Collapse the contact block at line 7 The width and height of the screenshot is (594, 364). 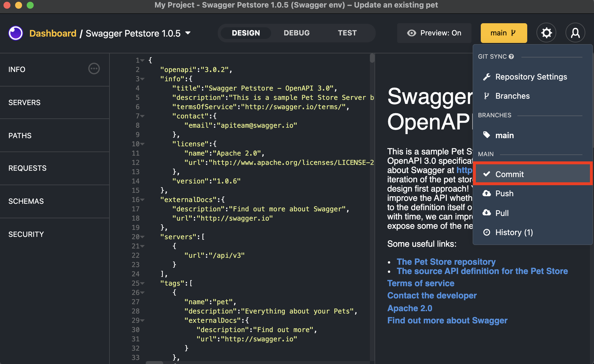coord(142,116)
